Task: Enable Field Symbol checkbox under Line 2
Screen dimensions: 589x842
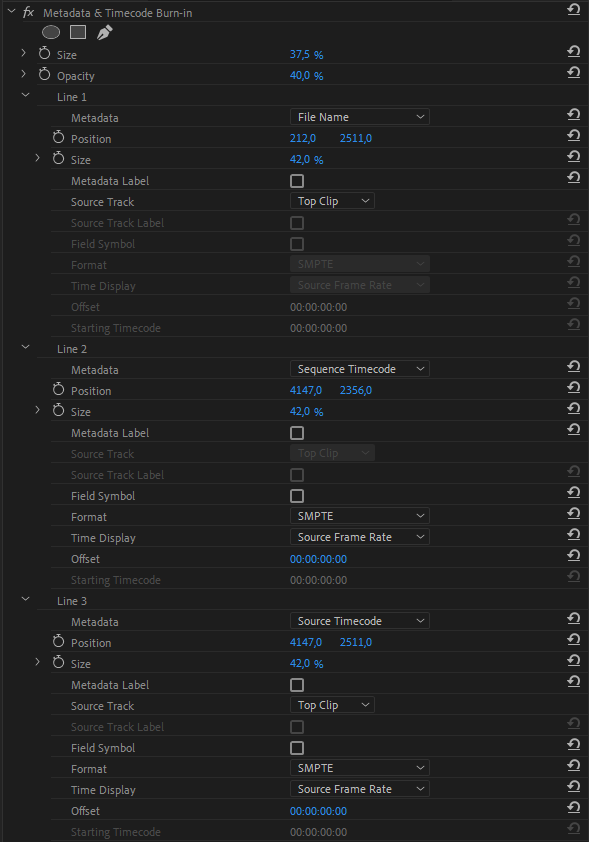Action: (297, 496)
